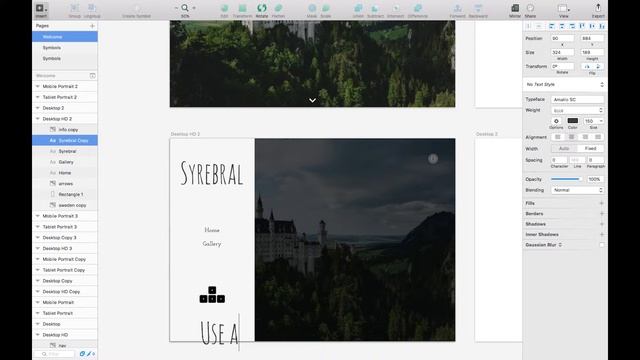Viewport: 640px width, 360px height.
Task: Open the text Color swatch
Action: click(x=573, y=121)
